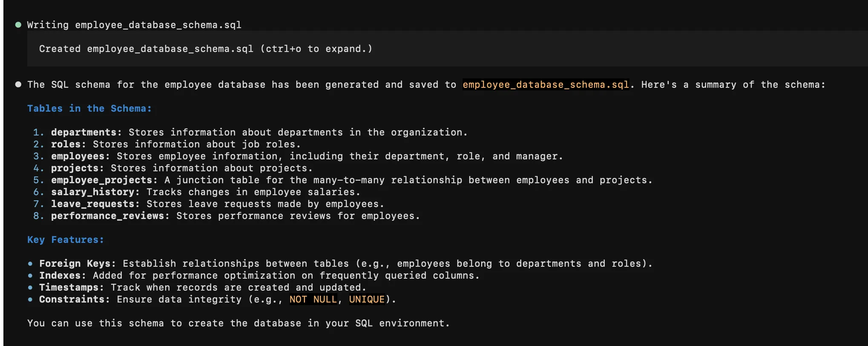
Task: Click the "Key Features:" heading
Action: point(66,239)
